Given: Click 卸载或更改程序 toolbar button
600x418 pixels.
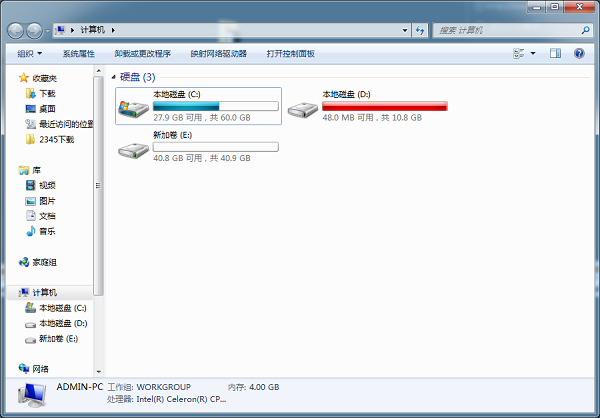Looking at the screenshot, I should 142,54.
